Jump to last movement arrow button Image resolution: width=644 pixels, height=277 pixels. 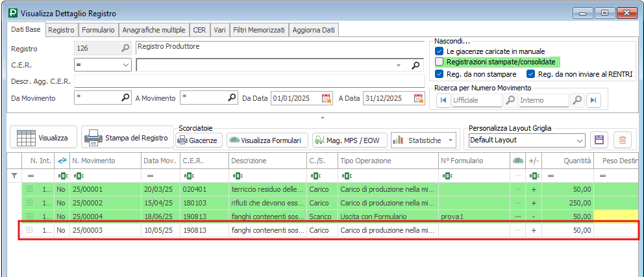[593, 101]
